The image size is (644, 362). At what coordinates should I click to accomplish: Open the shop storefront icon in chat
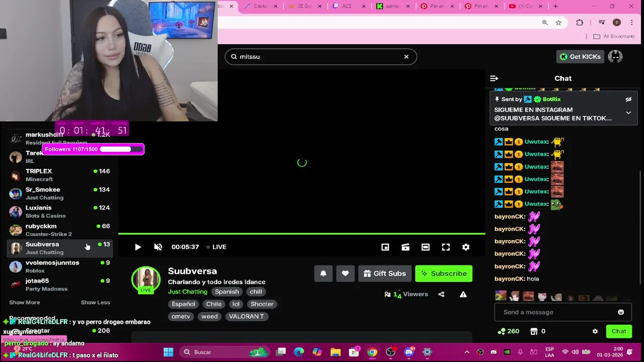[x=534, y=331]
